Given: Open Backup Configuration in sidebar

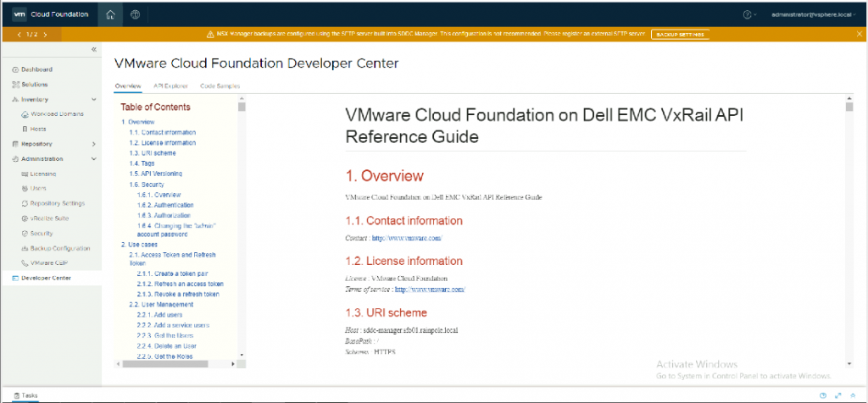Looking at the screenshot, I should coord(59,248).
